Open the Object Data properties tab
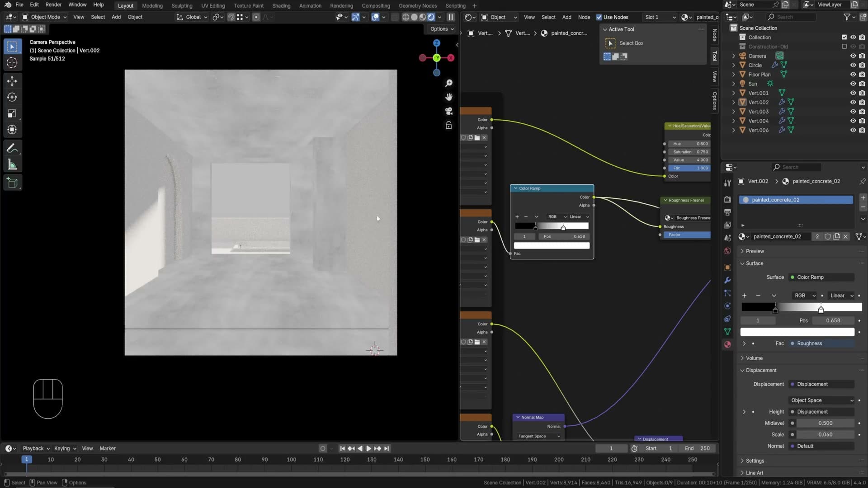 tap(727, 332)
